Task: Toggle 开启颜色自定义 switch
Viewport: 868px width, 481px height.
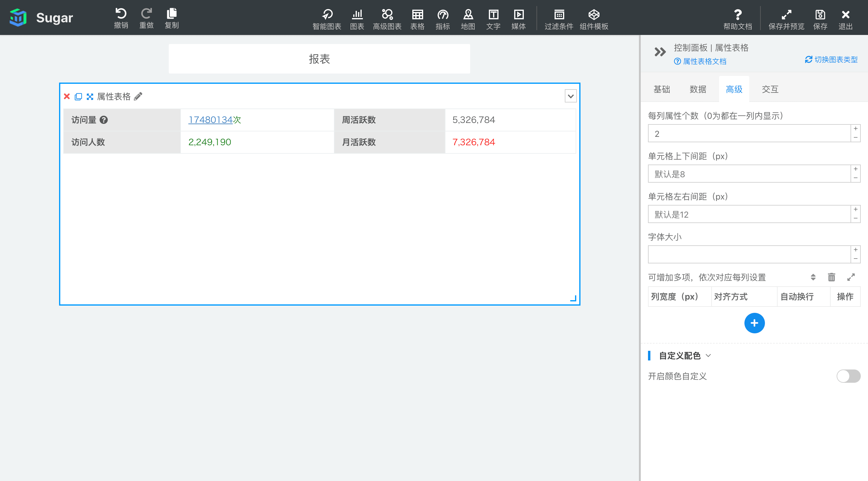Action: click(x=848, y=376)
